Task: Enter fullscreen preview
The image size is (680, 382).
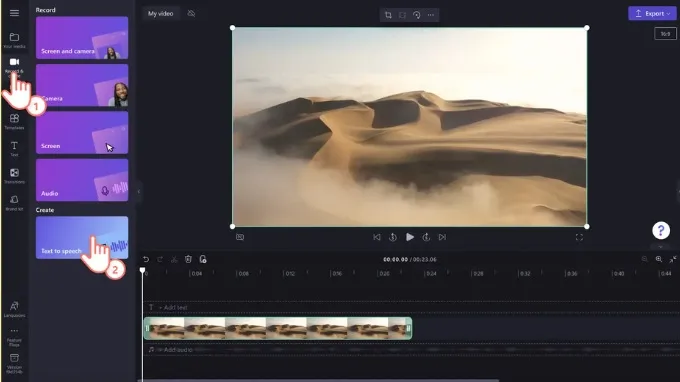Action: point(579,237)
